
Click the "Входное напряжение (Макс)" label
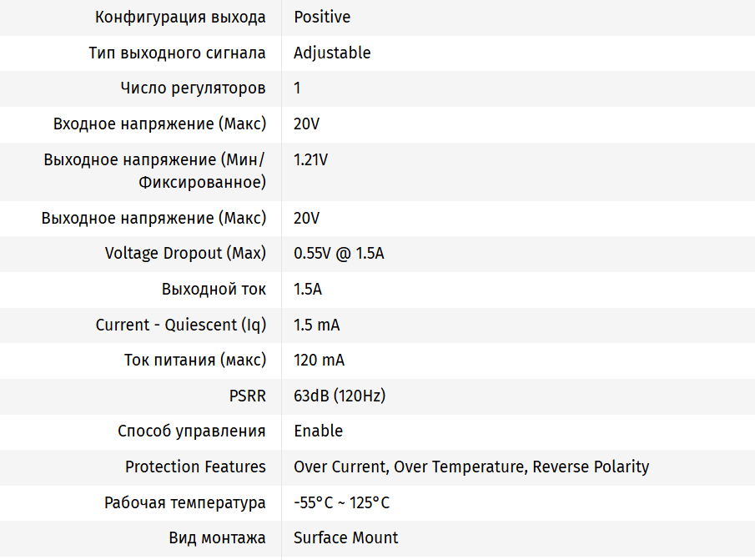159,124
